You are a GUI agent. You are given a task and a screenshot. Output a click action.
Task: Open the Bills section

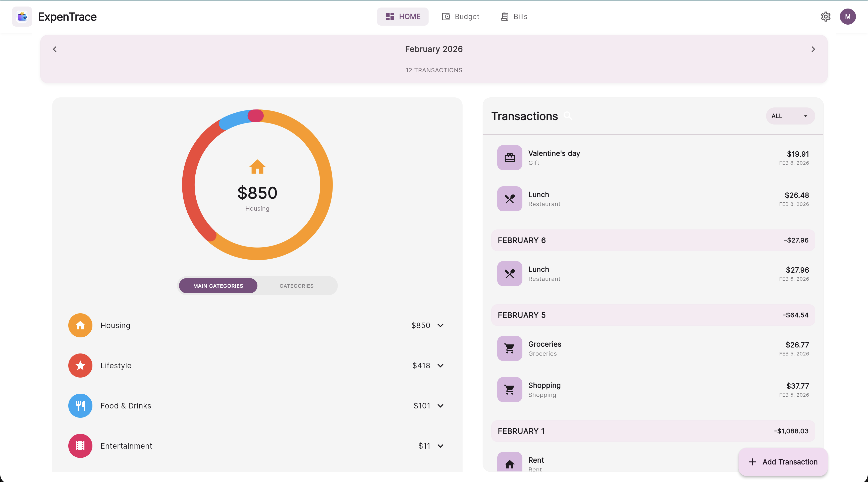point(514,17)
